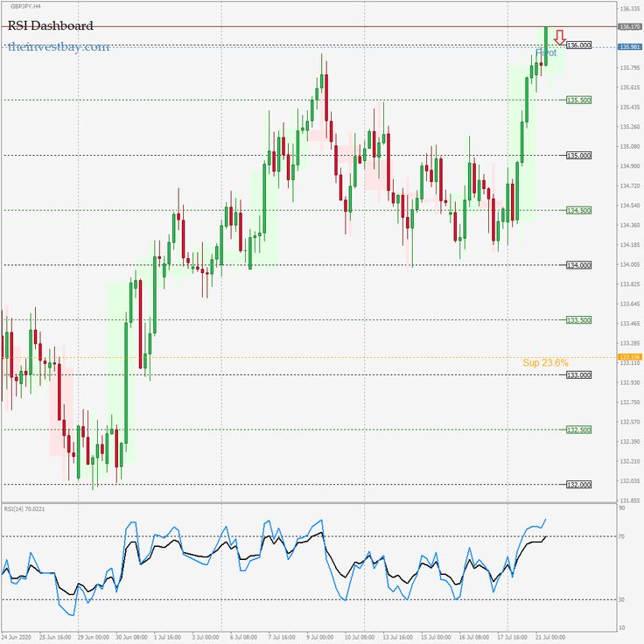Click the 10 Jul 08:00 time label
Image resolution: width=644 pixels, height=644 pixels.
coord(360,637)
